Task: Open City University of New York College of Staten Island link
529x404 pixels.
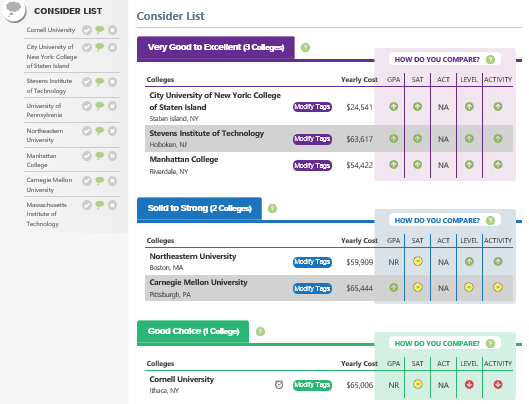Action: 215,101
